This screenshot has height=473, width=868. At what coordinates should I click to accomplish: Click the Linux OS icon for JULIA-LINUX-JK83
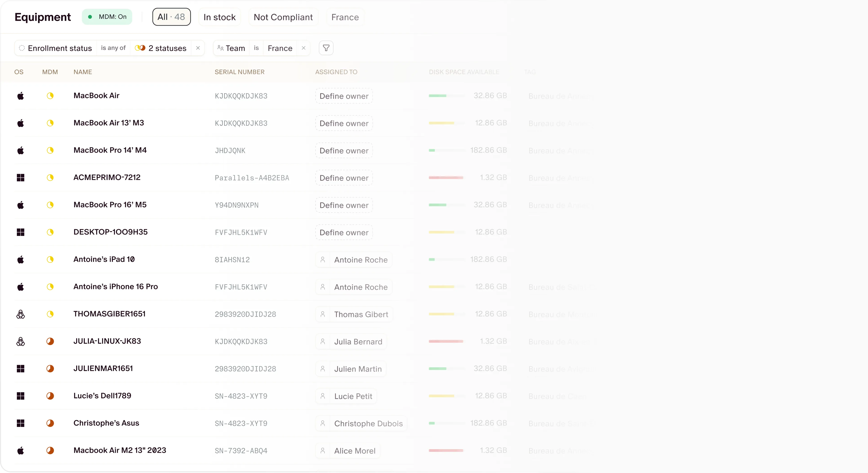click(20, 341)
